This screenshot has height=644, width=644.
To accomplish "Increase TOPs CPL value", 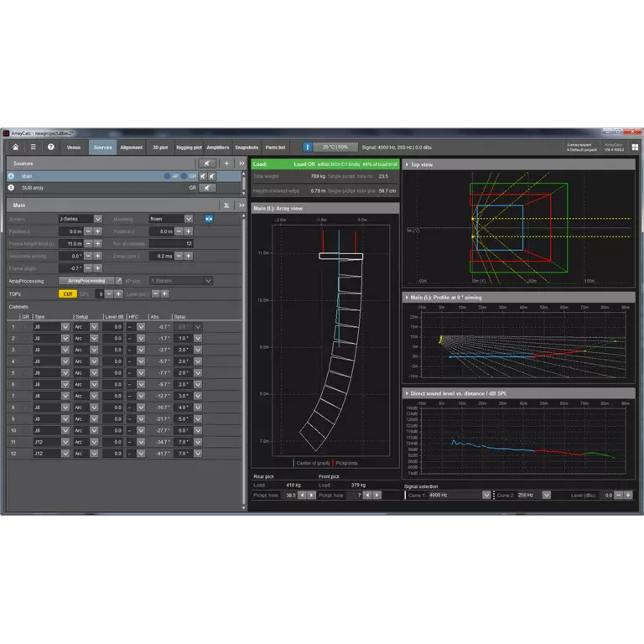I will coord(118,293).
